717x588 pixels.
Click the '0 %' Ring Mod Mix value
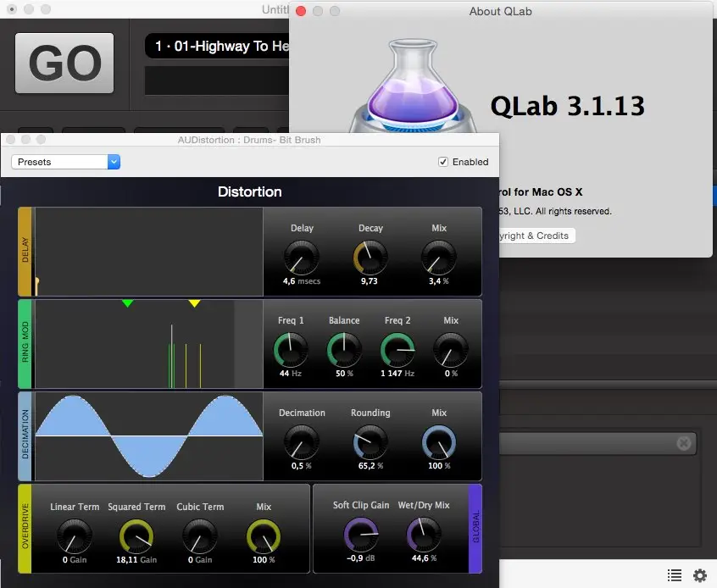click(451, 374)
